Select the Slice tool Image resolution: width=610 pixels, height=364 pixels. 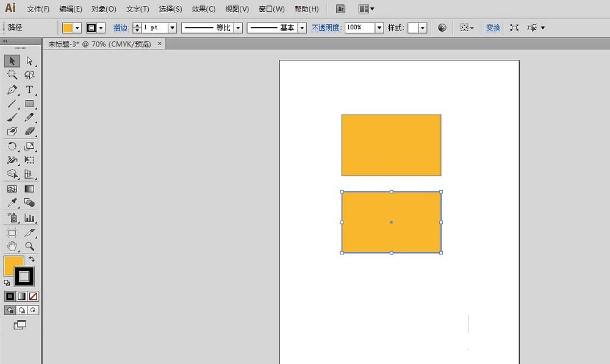(29, 232)
